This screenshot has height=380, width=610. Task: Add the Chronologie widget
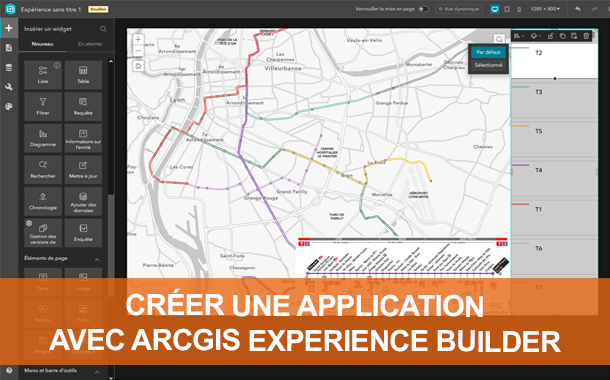pyautogui.click(x=43, y=201)
